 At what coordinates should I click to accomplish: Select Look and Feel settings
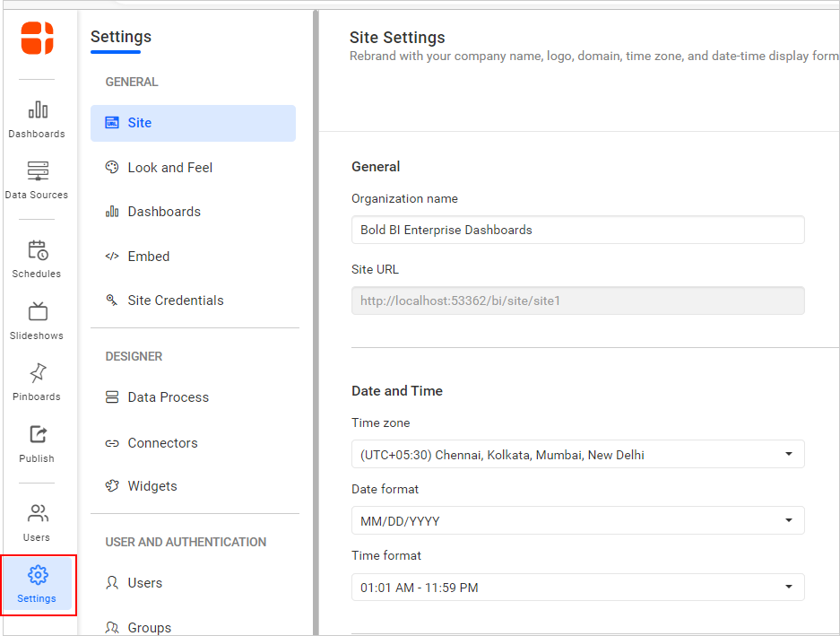pos(169,168)
